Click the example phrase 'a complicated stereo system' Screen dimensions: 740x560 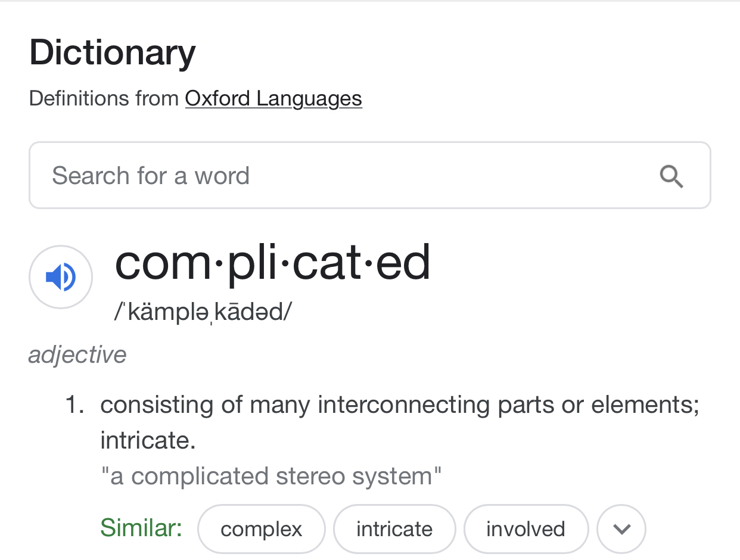pyautogui.click(x=271, y=477)
